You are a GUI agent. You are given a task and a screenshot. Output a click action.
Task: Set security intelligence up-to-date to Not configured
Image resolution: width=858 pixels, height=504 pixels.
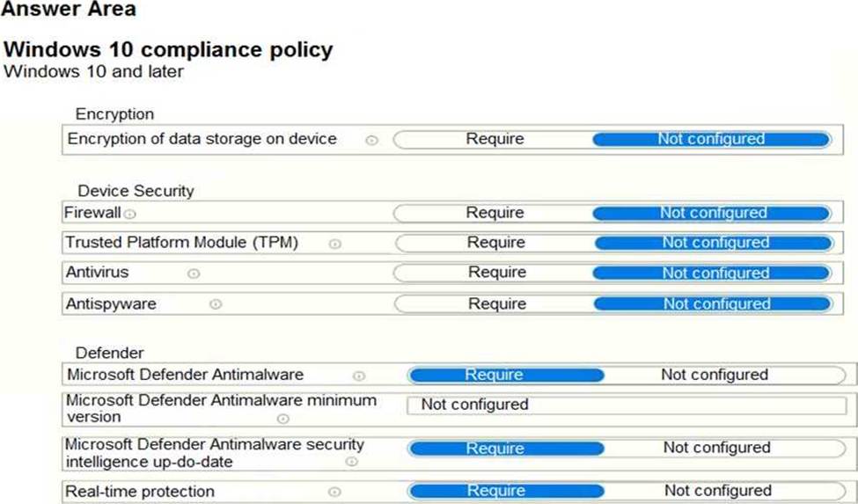tap(716, 448)
